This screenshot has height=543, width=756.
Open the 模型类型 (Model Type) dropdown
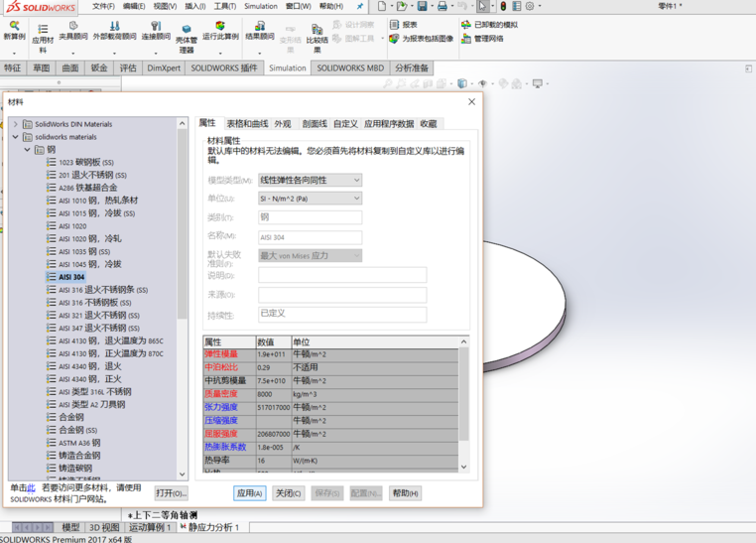310,180
